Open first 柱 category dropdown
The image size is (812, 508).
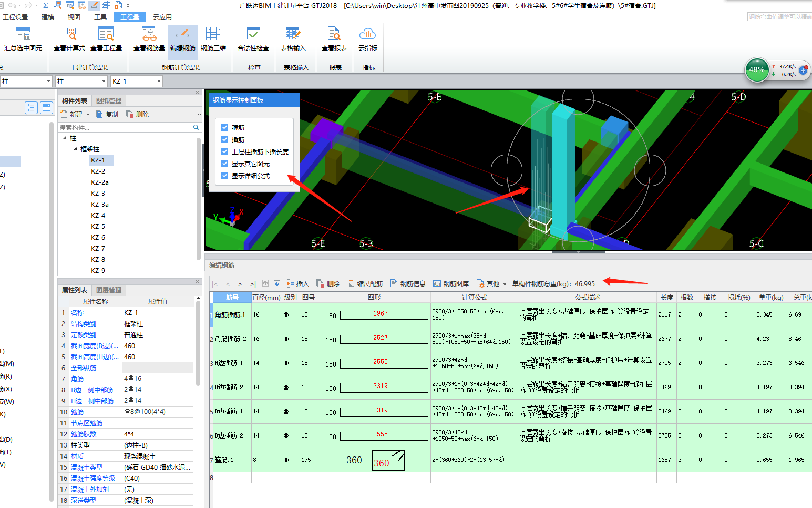click(x=49, y=81)
